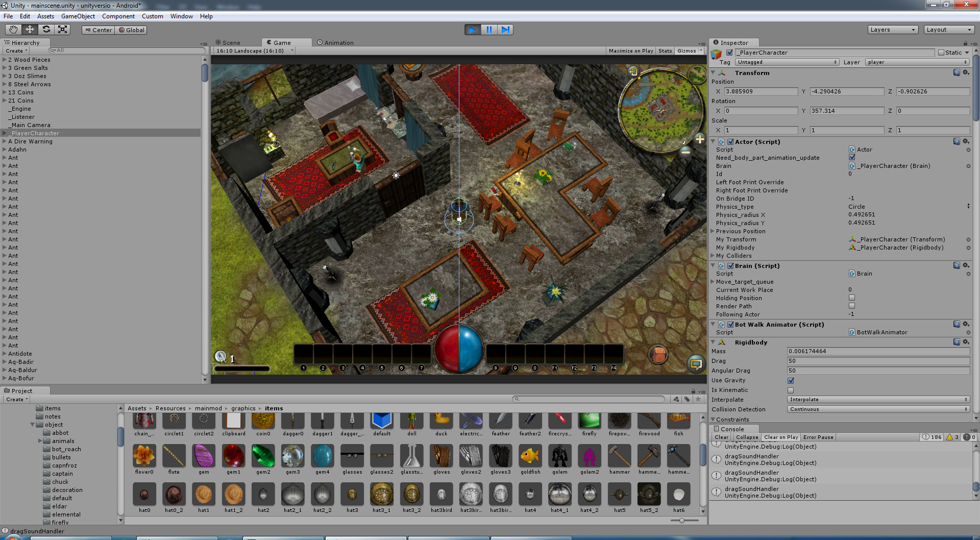Toggle the Static checkbox

tap(941, 53)
